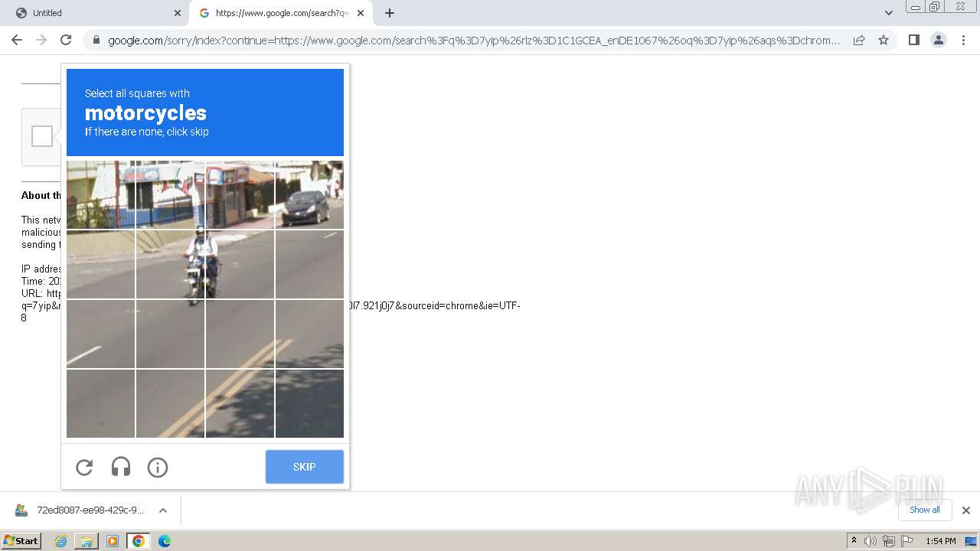Image resolution: width=980 pixels, height=551 pixels.
Task: Open File Explorer from the taskbar
Action: coord(87,541)
